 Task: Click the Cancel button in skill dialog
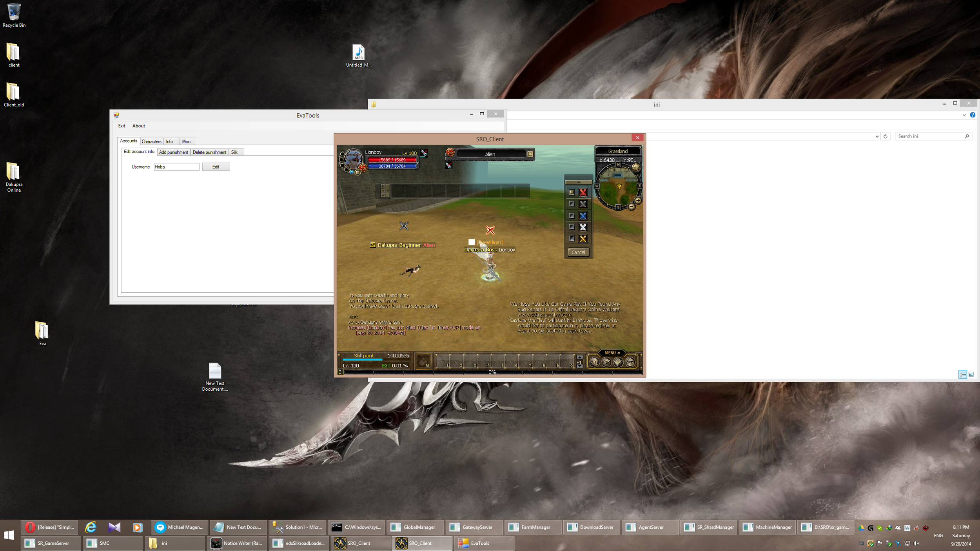(577, 252)
